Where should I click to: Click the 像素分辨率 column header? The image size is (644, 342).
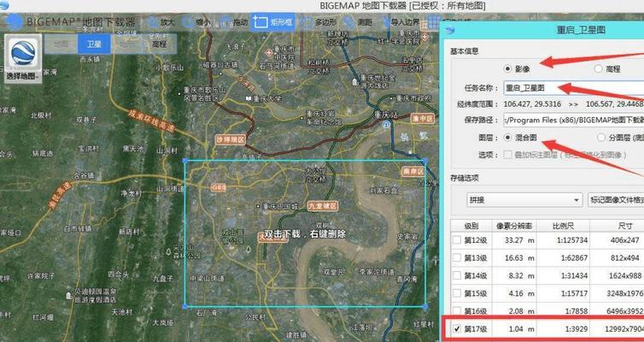point(514,226)
